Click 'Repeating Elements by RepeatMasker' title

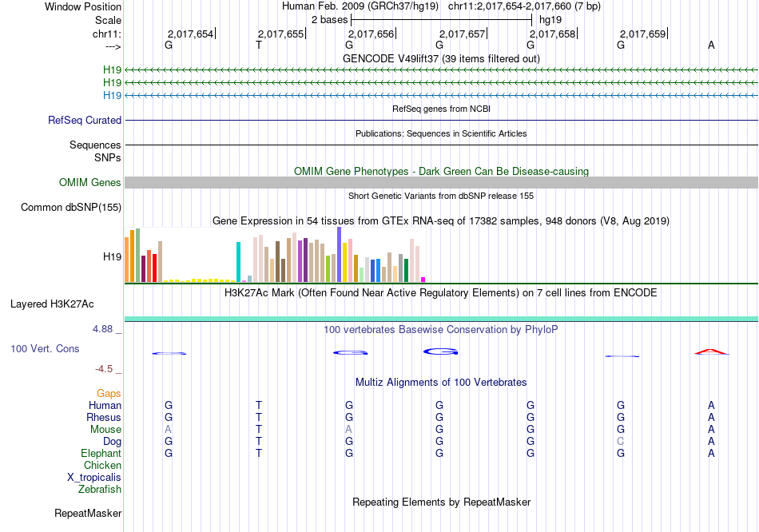441,502
